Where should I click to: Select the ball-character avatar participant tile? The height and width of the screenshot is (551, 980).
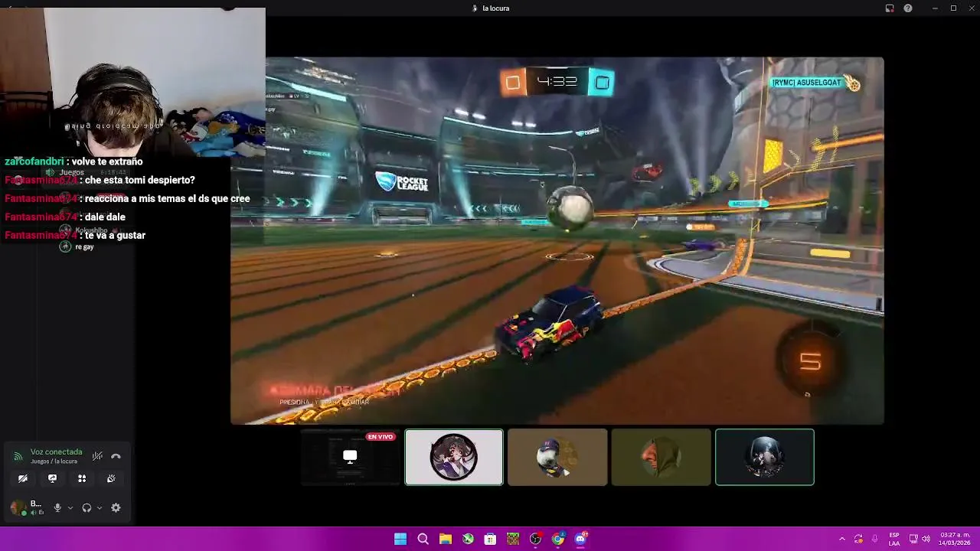[x=557, y=457]
